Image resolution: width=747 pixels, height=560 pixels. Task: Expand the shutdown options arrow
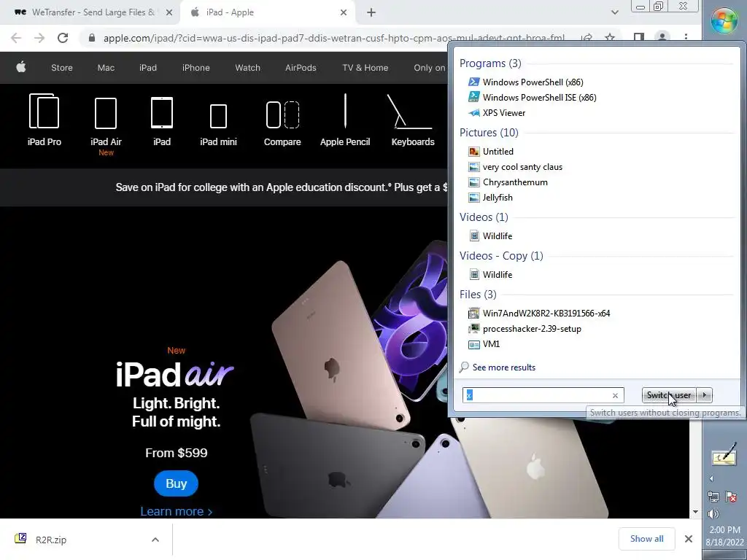(705, 395)
